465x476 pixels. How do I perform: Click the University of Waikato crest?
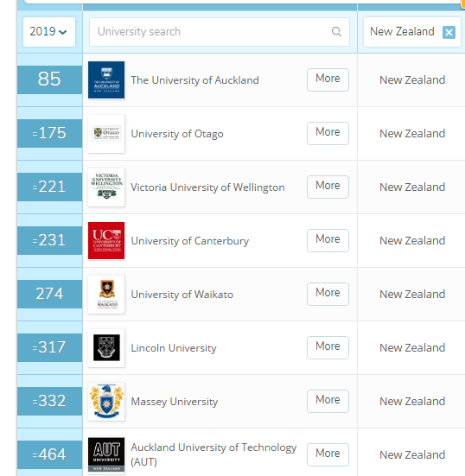coord(106,295)
